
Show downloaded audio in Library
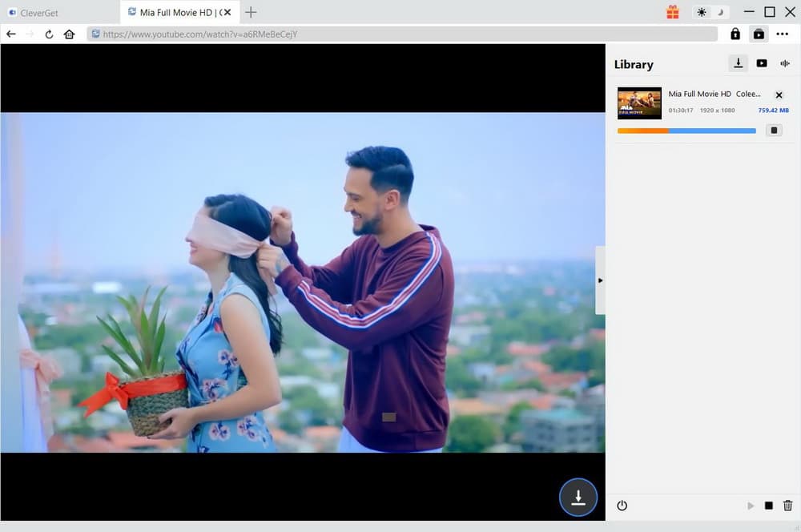tap(785, 63)
